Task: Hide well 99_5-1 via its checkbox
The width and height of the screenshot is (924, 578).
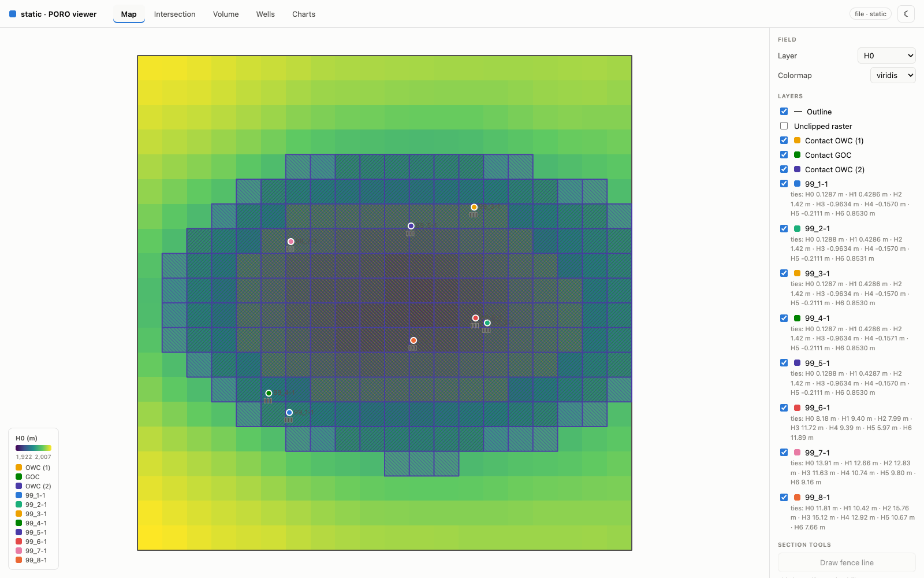Action: click(784, 363)
